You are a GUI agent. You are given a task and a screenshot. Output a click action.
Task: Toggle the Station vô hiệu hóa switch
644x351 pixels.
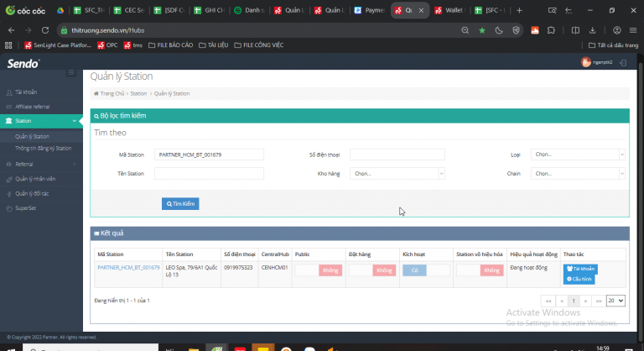coord(480,270)
